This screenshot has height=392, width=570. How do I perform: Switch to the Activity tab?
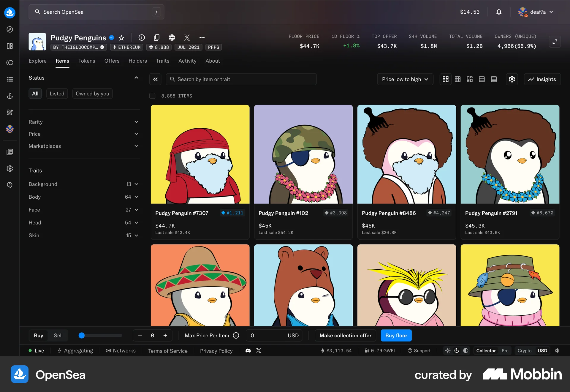pyautogui.click(x=187, y=61)
